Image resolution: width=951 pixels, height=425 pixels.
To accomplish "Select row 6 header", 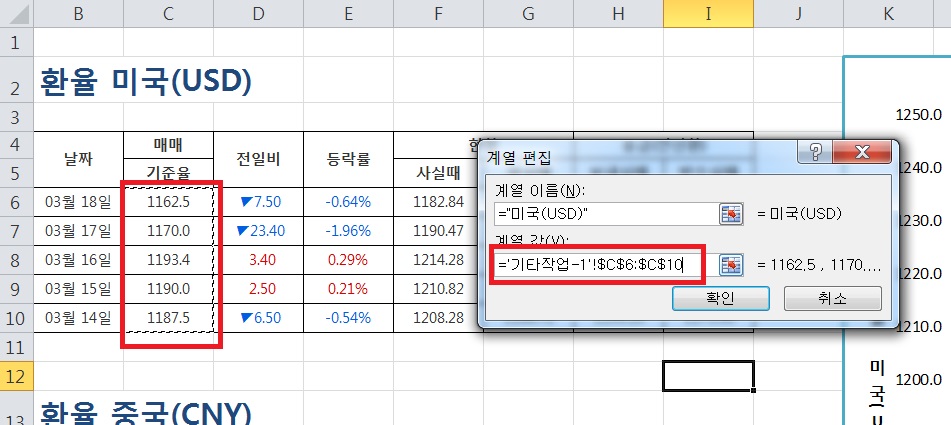I will (16, 202).
